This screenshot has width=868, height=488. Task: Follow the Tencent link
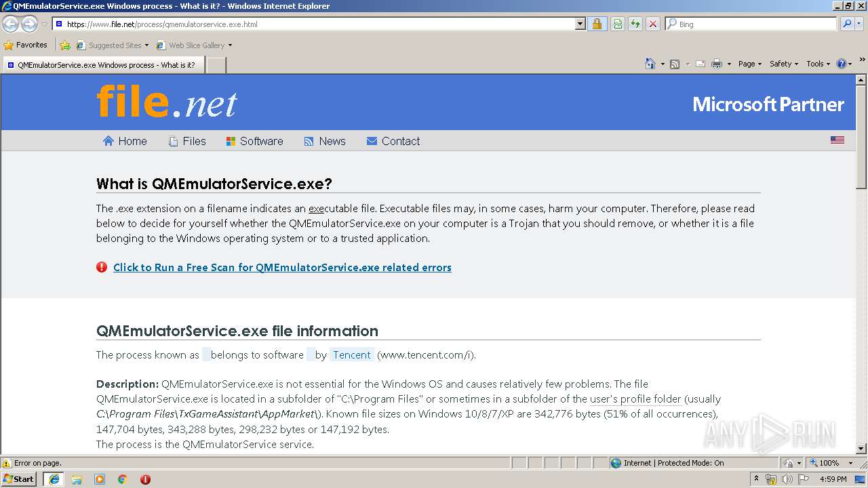click(x=352, y=354)
